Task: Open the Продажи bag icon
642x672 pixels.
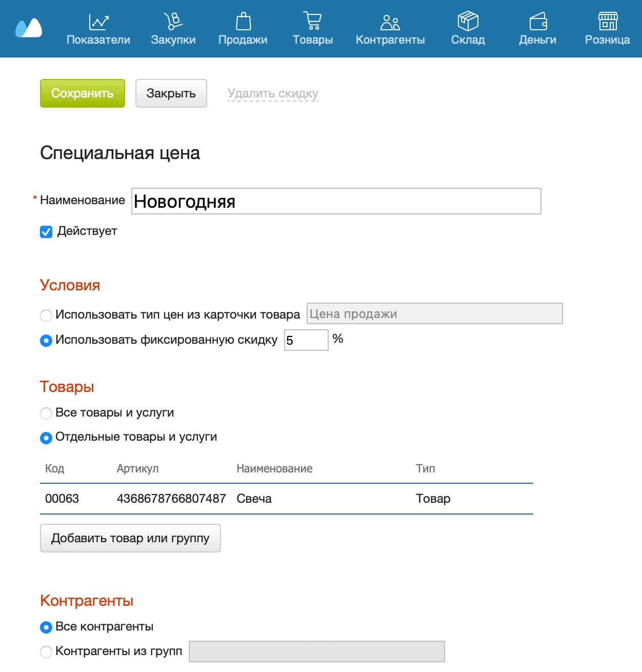Action: click(x=243, y=22)
